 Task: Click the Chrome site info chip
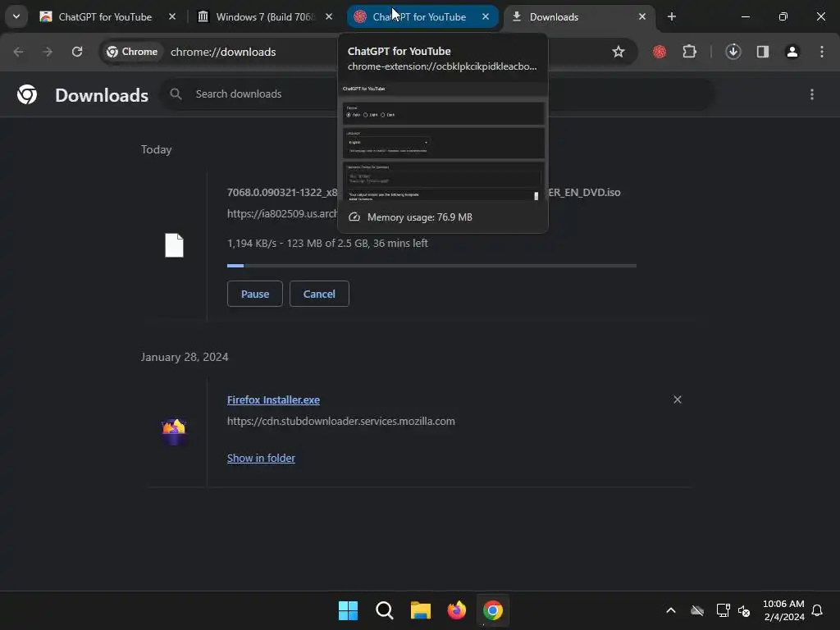132,52
